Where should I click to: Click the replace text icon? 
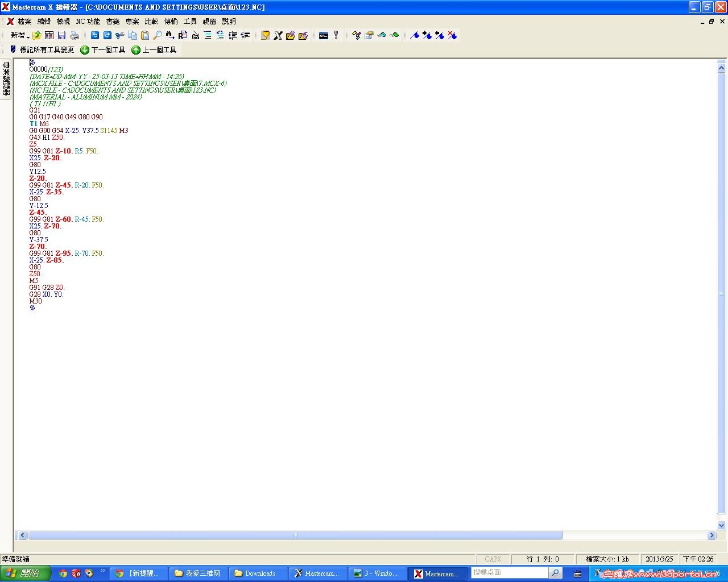click(x=183, y=35)
